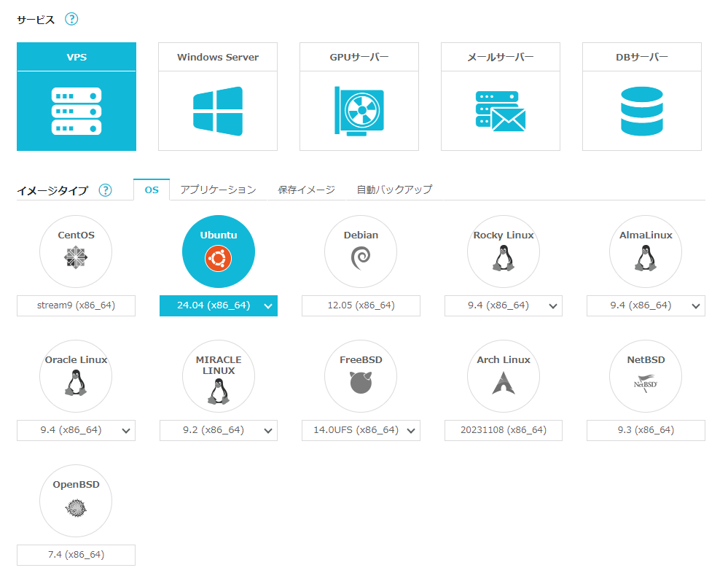Select the Debian swirl logo circle
Screen dimensions: 728x573
(361, 252)
